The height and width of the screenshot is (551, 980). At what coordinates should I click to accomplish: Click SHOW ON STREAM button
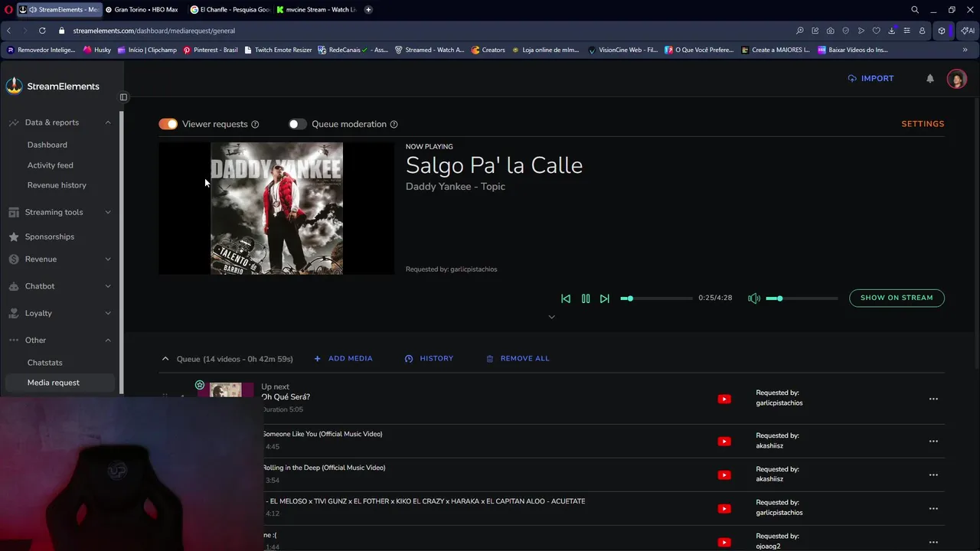tap(897, 298)
